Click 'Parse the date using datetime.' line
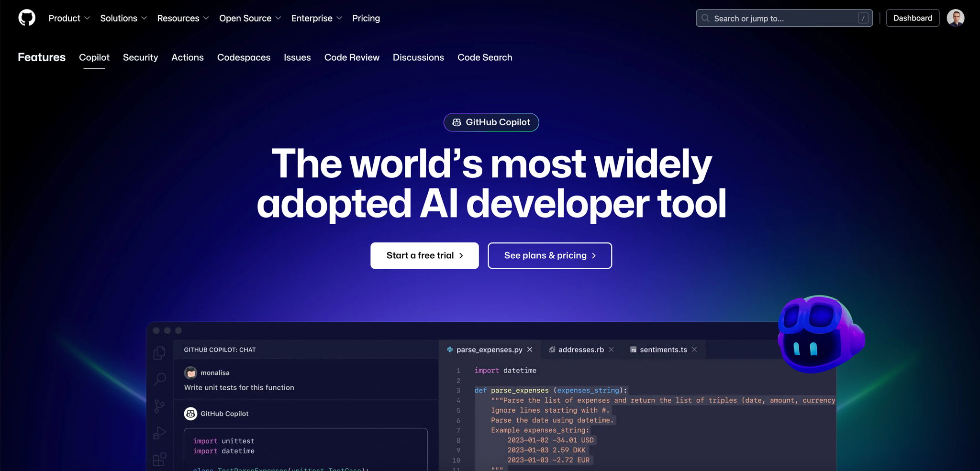Screen dimensions: 980x471 [x=552, y=420]
